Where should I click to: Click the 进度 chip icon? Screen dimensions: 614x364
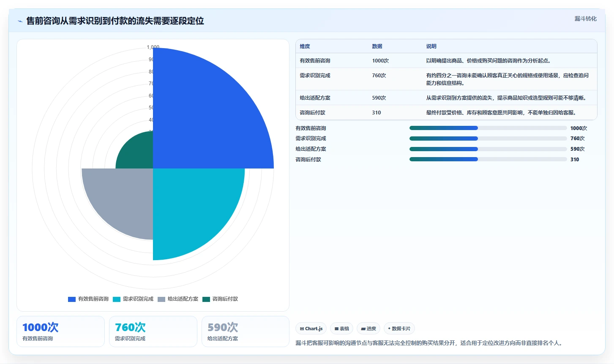coord(363,329)
